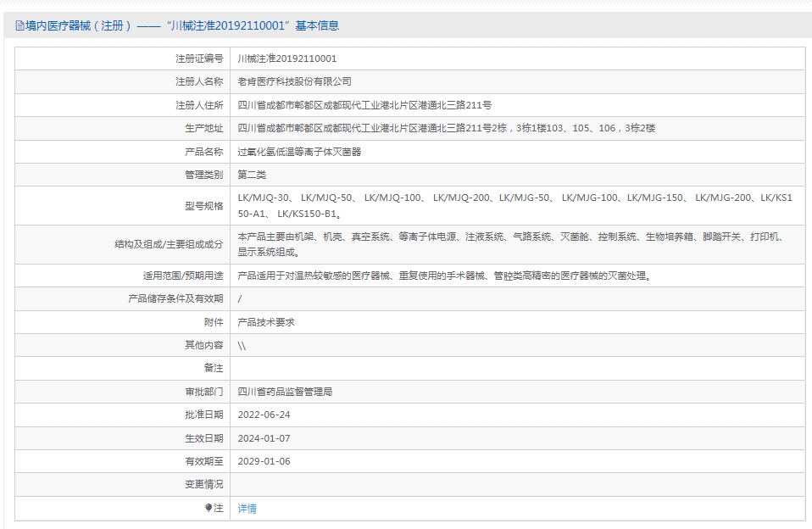Click the 产品储存条件及有效期 label
Image resolution: width=812 pixels, height=529 pixels.
click(x=175, y=299)
